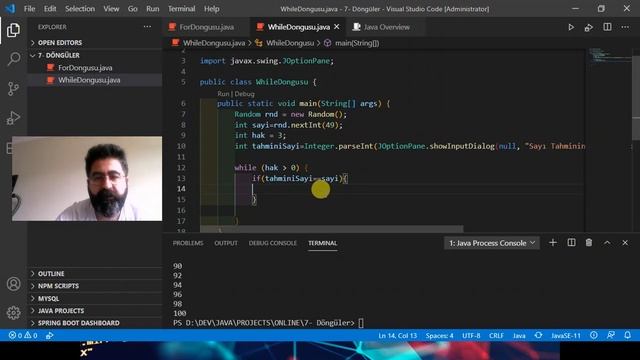Open the Help menu
This screenshot has height=360, width=640.
click(211, 9)
